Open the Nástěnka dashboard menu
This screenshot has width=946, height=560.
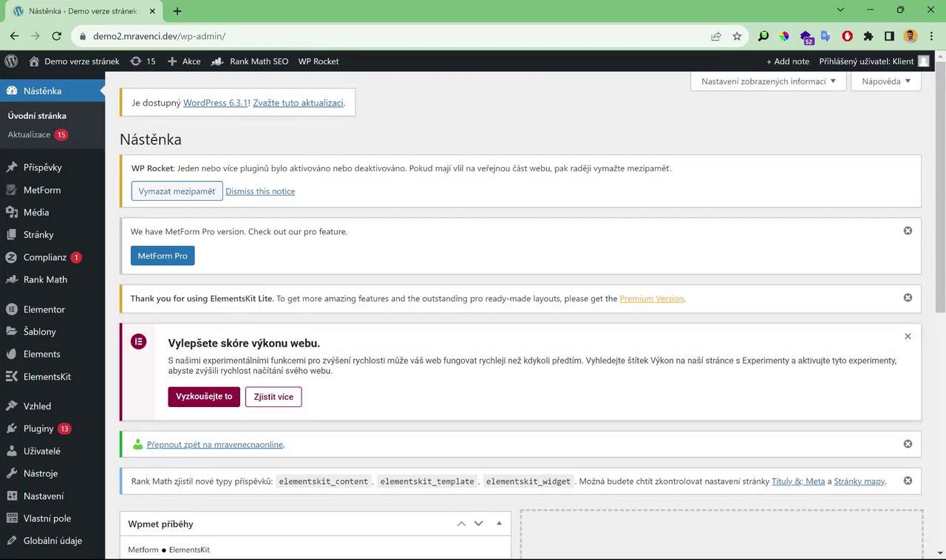(x=52, y=91)
